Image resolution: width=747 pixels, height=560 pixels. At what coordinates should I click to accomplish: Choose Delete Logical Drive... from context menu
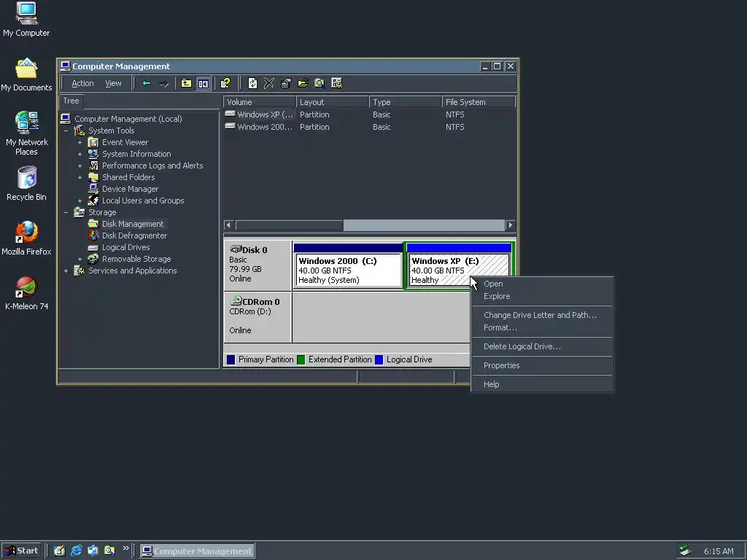542,346
